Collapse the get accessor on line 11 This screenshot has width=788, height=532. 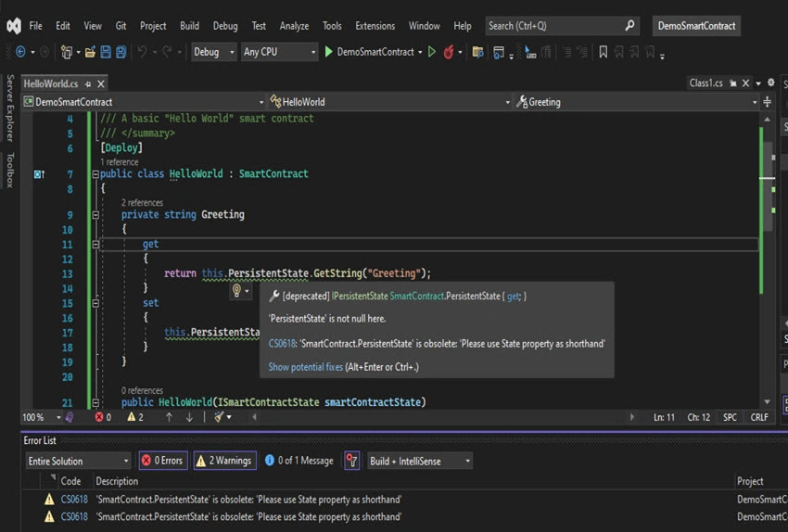pos(95,245)
